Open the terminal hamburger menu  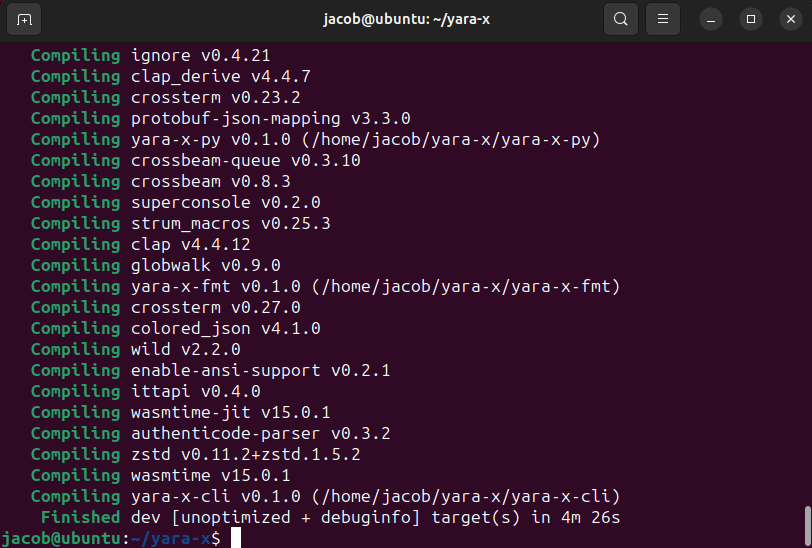pyautogui.click(x=662, y=19)
